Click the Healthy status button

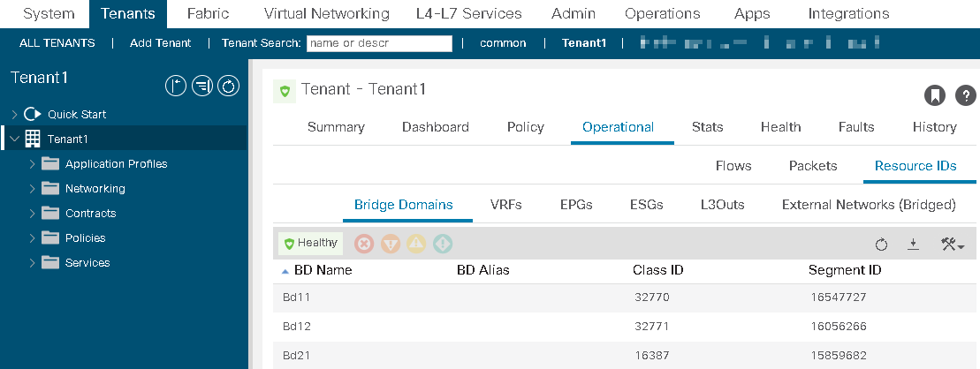(x=311, y=244)
